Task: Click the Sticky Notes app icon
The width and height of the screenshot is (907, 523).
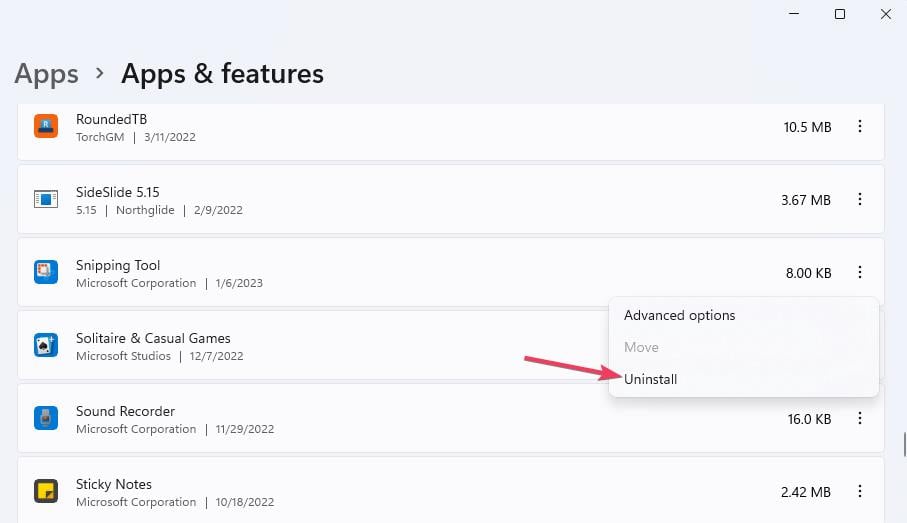Action: tap(46, 491)
